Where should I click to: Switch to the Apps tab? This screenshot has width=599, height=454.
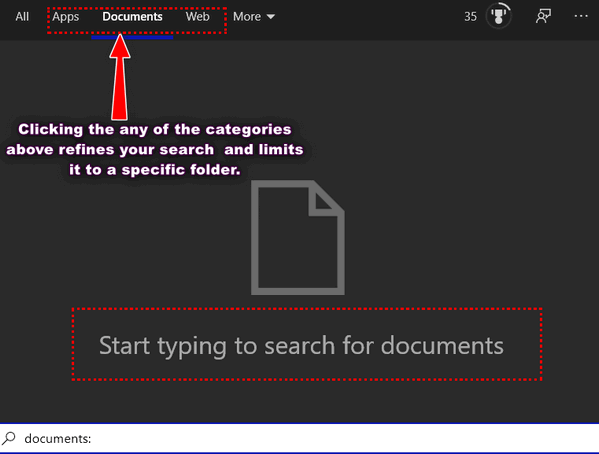click(x=66, y=17)
